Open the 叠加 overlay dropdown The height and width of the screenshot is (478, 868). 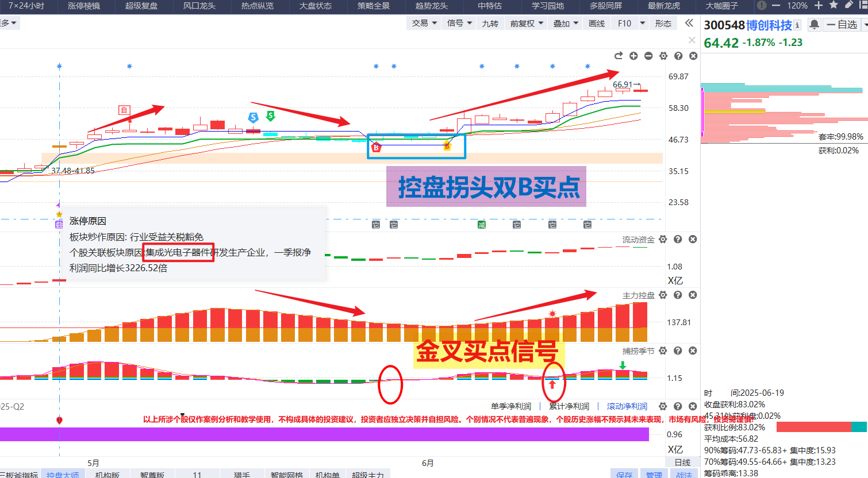coord(566,24)
